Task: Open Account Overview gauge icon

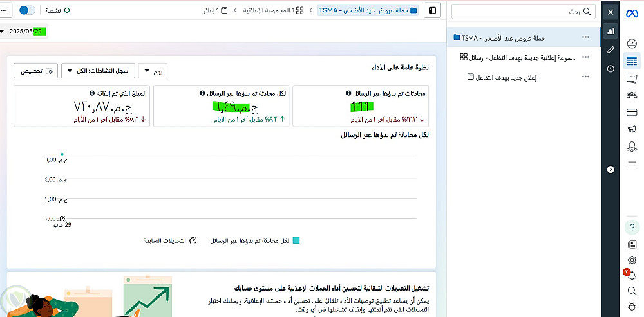Action: pos(632,44)
